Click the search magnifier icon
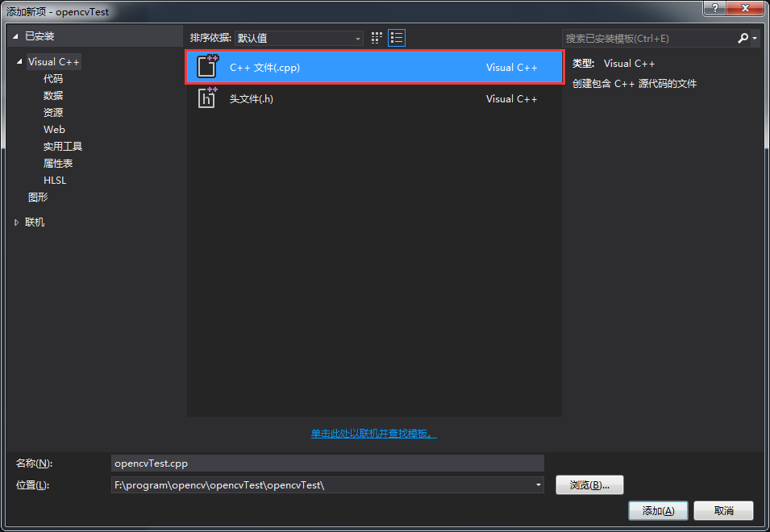Viewport: 770px width, 532px height. click(743, 38)
